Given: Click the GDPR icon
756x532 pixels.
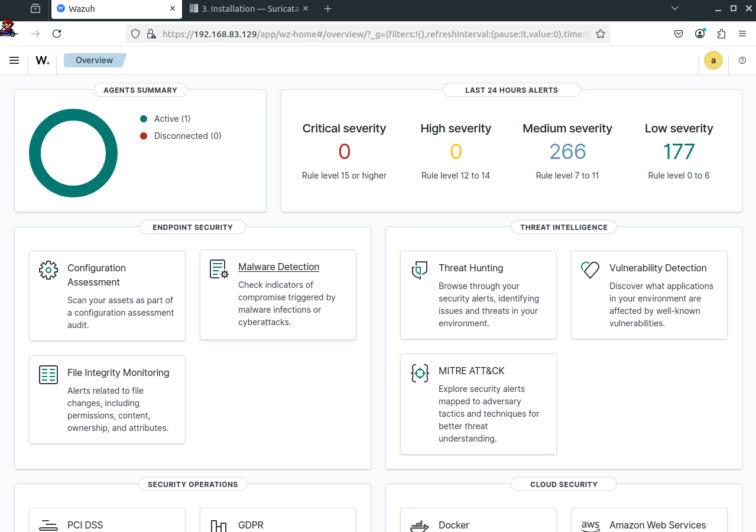Looking at the screenshot, I should tap(219, 525).
